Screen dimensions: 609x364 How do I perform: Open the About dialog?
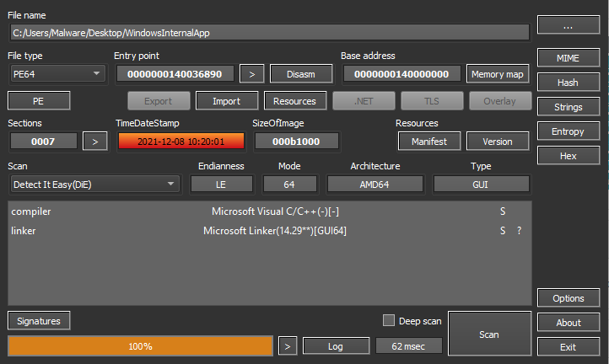tap(569, 323)
